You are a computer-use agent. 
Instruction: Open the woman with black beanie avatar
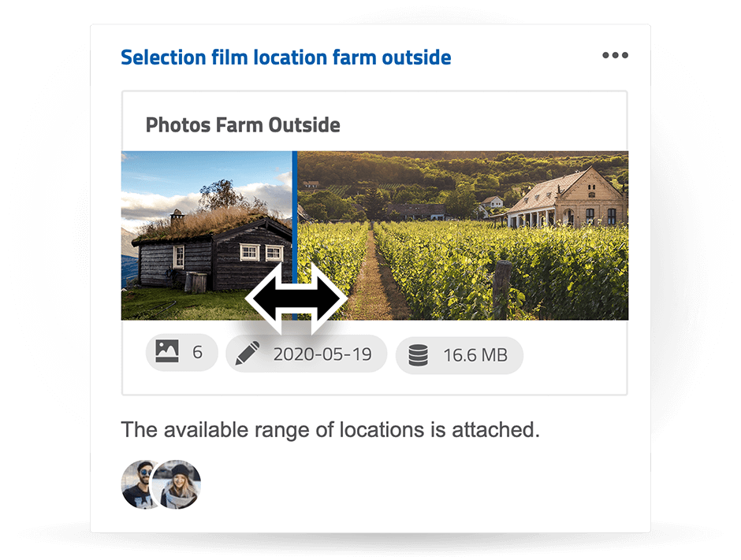coord(179,484)
